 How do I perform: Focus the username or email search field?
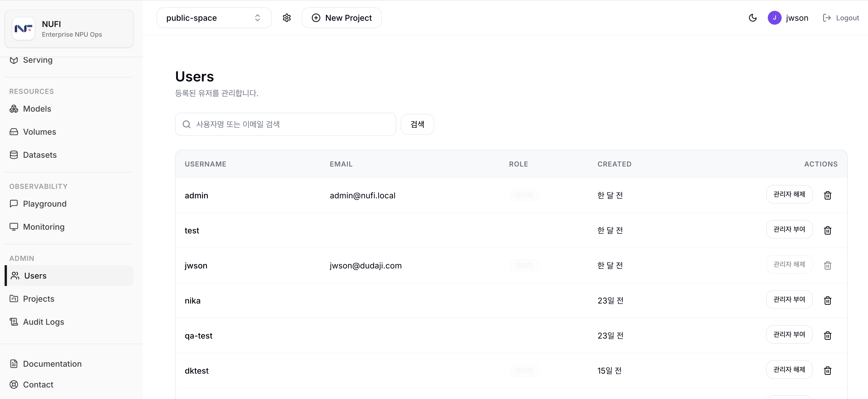[285, 125]
